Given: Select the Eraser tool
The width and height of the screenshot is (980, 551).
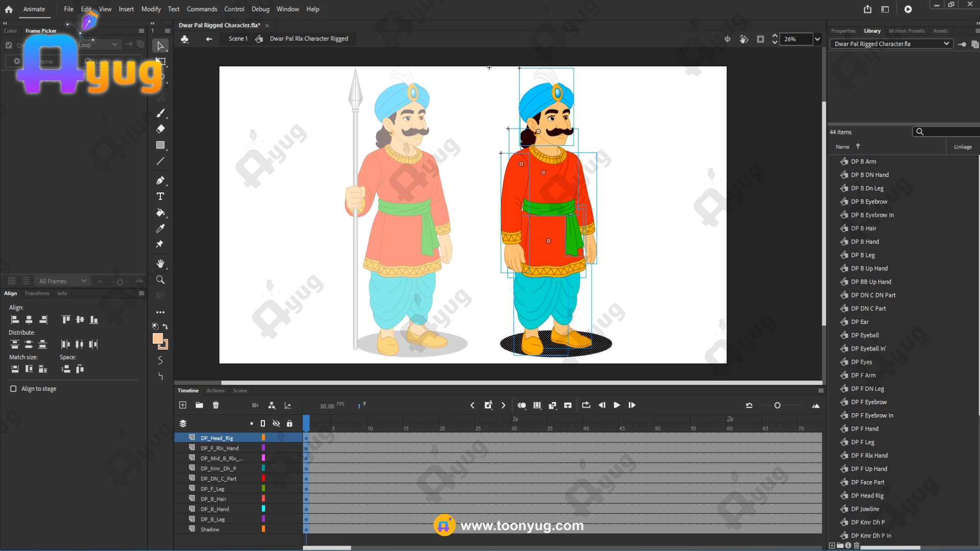Looking at the screenshot, I should click(x=160, y=129).
